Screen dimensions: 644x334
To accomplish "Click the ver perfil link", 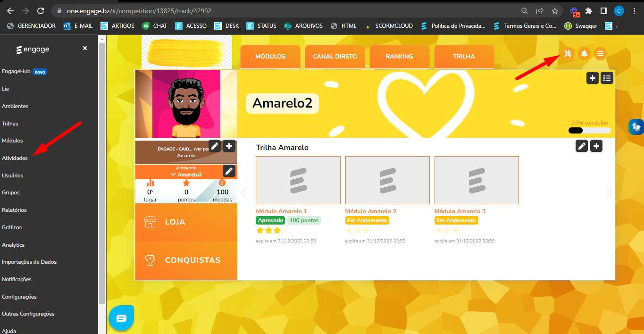I will tap(201, 149).
